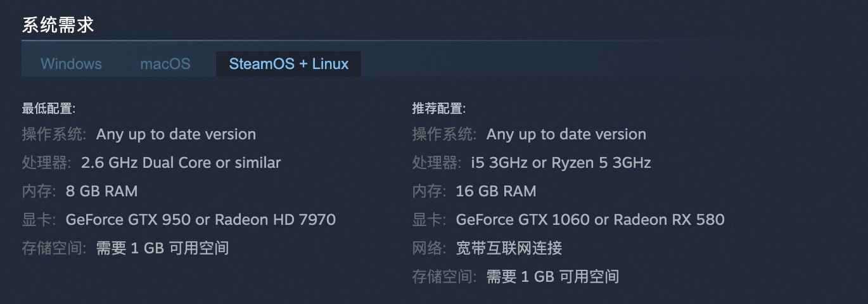Select the macOS requirements tab
The height and width of the screenshot is (304, 868).
pyautogui.click(x=165, y=64)
